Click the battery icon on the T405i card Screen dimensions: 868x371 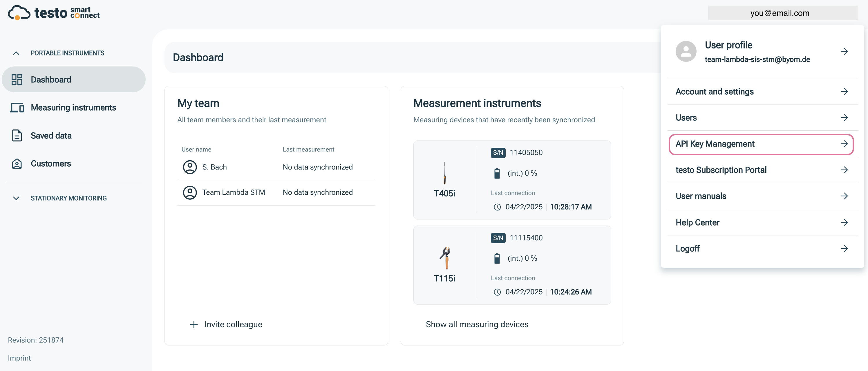click(498, 173)
